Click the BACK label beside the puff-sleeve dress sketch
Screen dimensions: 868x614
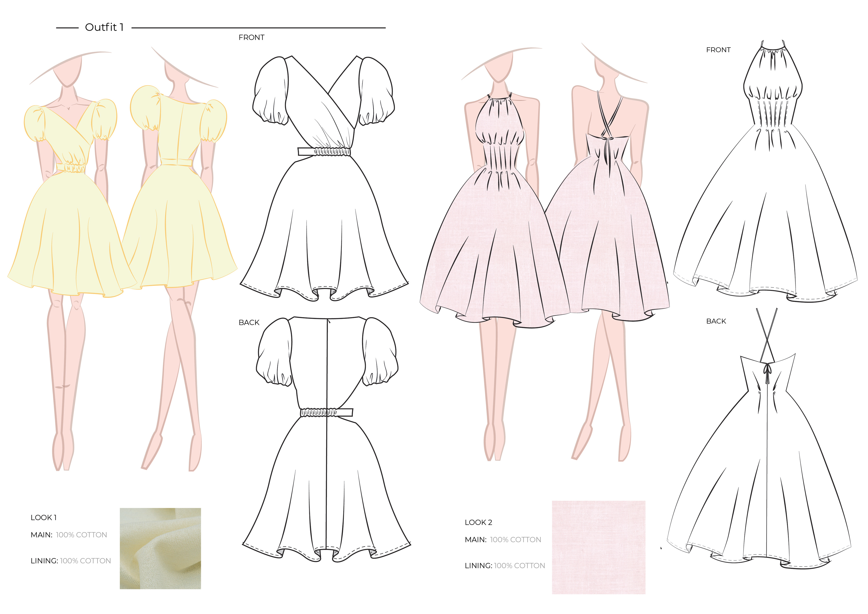pyautogui.click(x=249, y=322)
